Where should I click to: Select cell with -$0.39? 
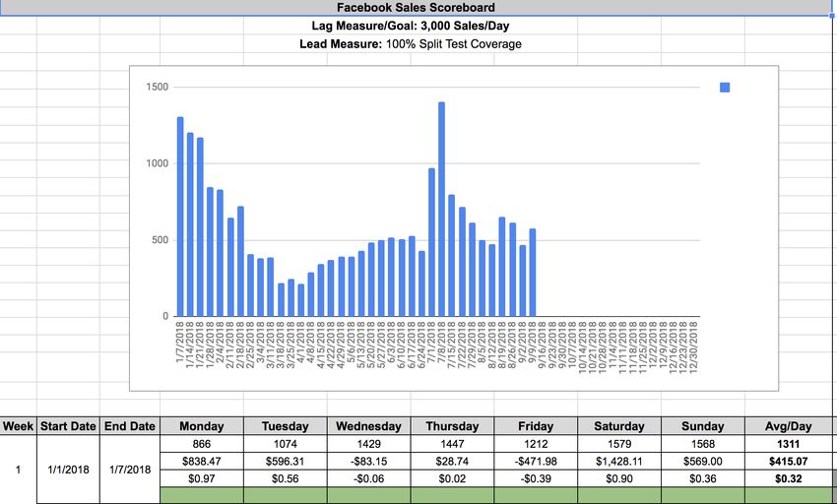coord(536,479)
